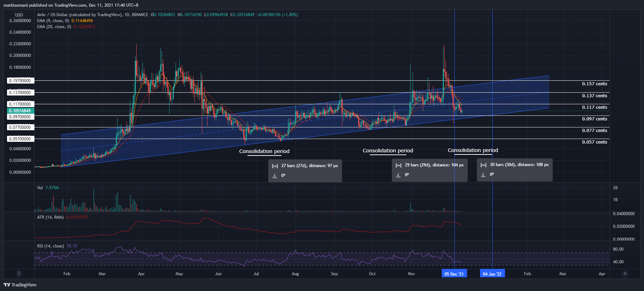Click ruler icon in the 29 bars box
644x291 pixels.
(399, 165)
